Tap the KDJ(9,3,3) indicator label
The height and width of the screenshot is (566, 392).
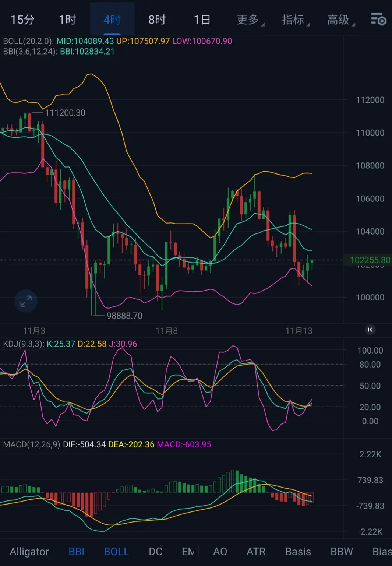24,344
